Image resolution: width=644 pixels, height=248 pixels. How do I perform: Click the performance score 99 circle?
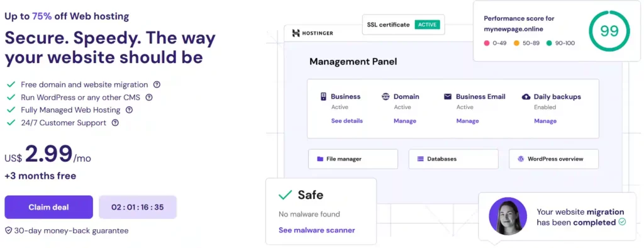609,31
